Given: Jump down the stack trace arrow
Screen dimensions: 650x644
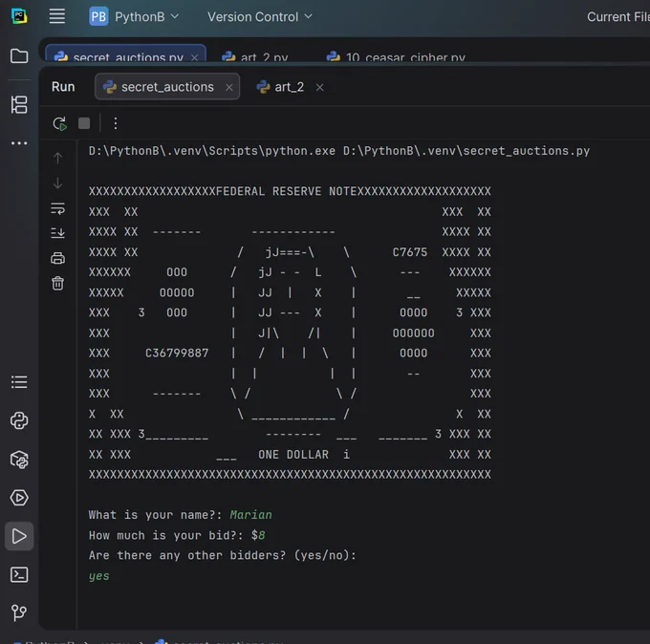Looking at the screenshot, I should pyautogui.click(x=57, y=182).
